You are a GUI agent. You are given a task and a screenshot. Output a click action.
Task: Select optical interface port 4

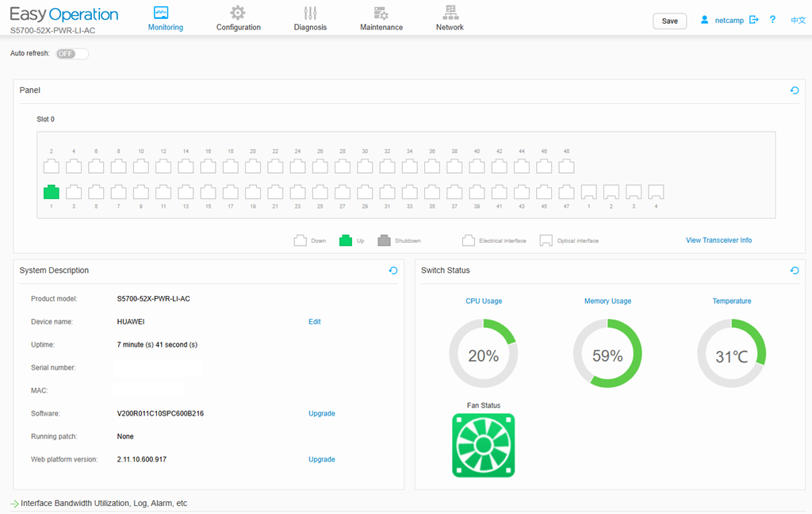pyautogui.click(x=656, y=192)
